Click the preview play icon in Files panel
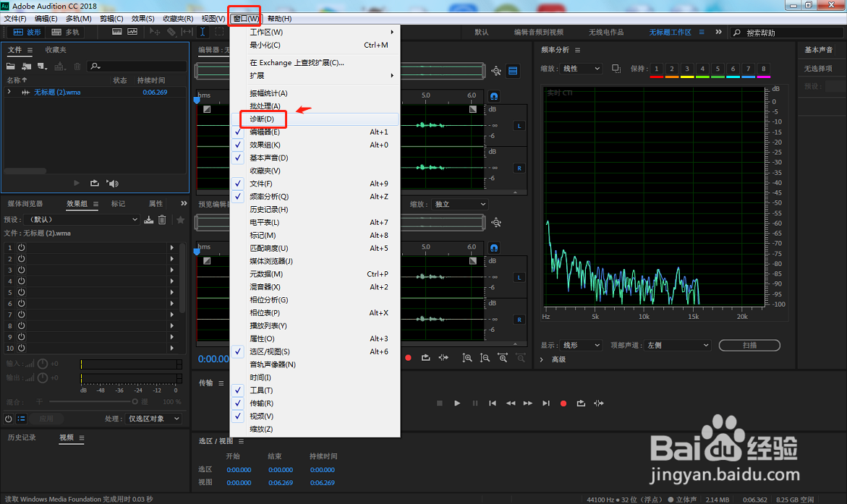The width and height of the screenshot is (847, 504). pos(76,183)
